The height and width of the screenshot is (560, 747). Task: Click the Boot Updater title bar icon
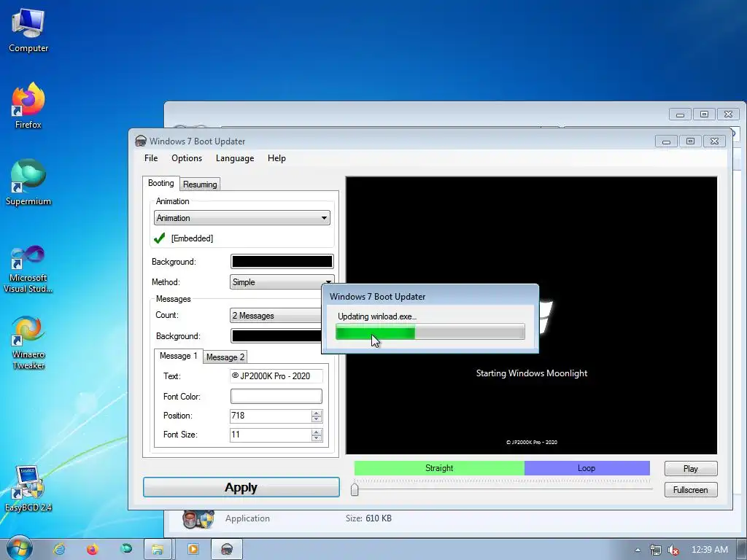click(x=141, y=141)
